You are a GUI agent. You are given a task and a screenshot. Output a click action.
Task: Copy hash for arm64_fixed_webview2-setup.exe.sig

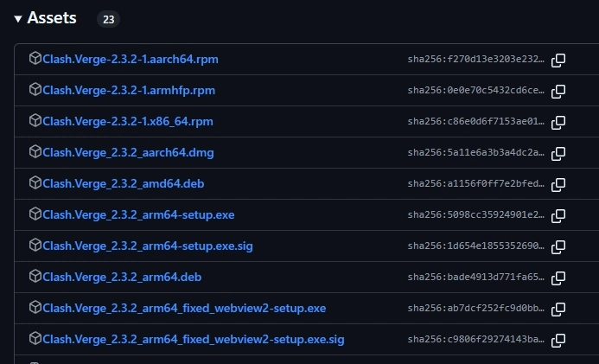[x=558, y=340]
